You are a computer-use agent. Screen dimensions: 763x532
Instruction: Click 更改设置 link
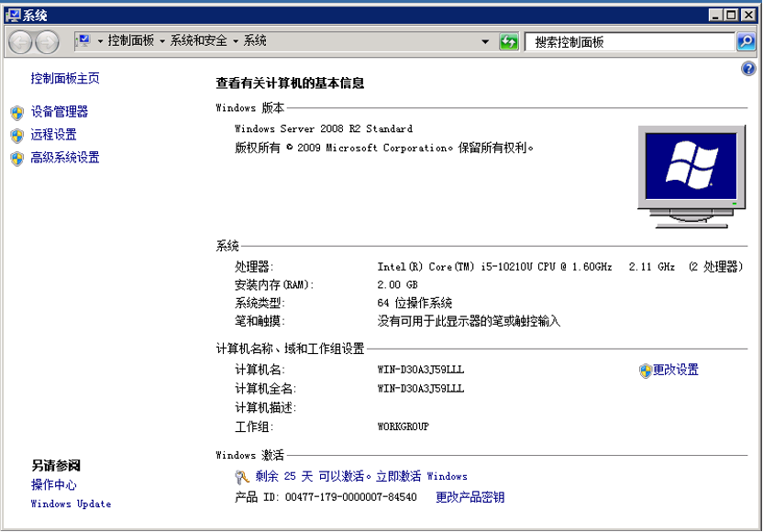pos(675,371)
